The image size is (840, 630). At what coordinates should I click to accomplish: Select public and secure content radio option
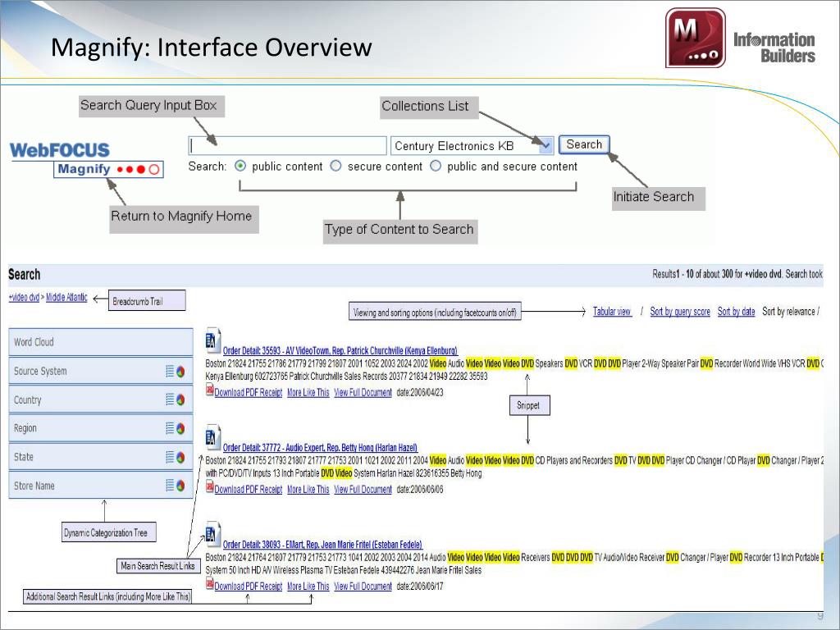point(436,166)
